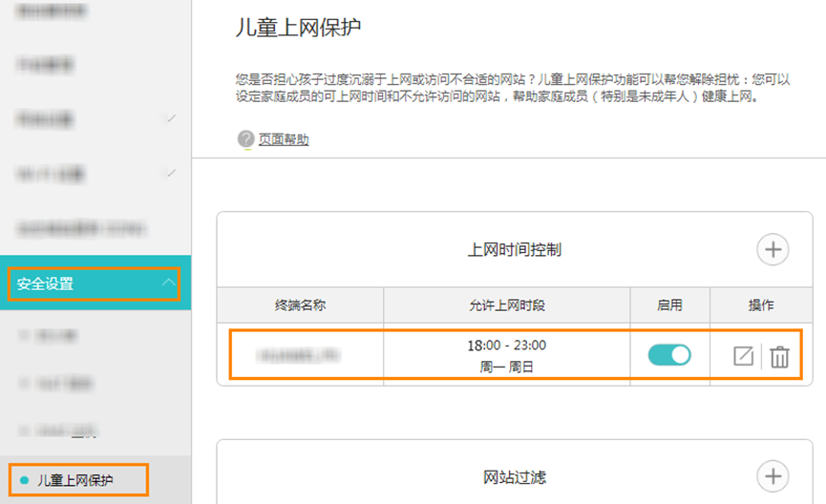
Task: Expand the blurred sidebar item just above 安全设置 with chevron
Action: coord(170,174)
